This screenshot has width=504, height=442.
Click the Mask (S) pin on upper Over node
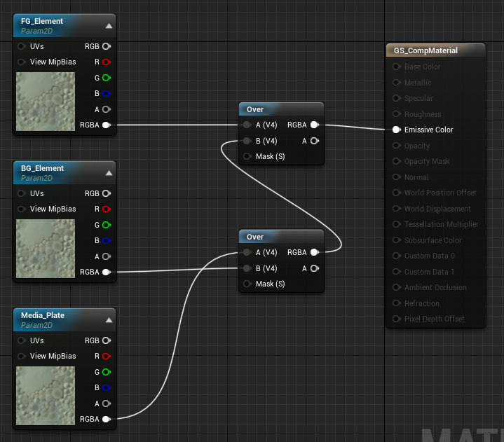coord(247,156)
